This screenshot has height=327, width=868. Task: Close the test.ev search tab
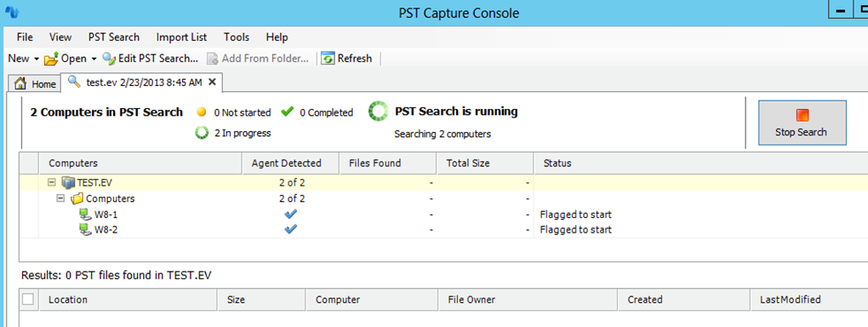click(212, 82)
